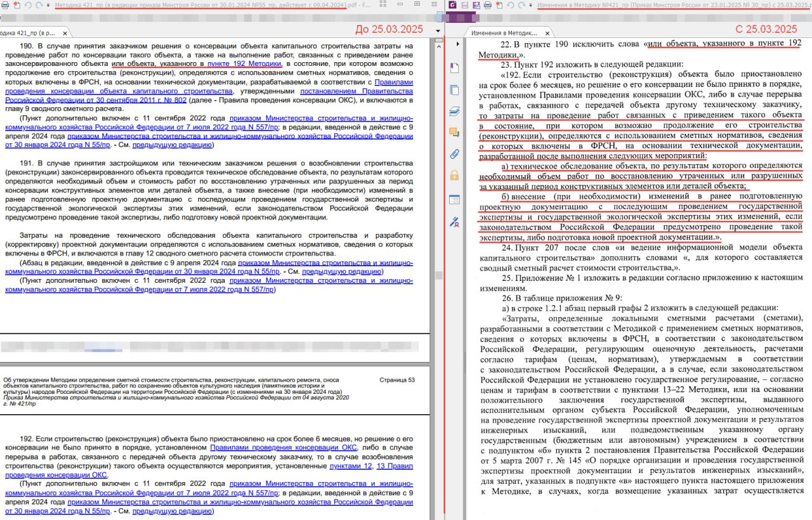Viewport: 812px width, 520px height.
Task: Click the Save As icon in right window toolbar
Action: click(476, 5)
